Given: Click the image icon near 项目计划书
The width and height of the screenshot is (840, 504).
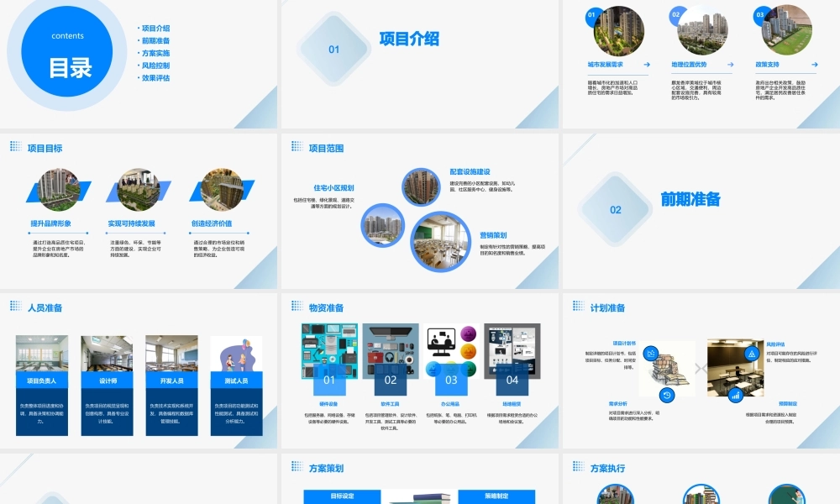Looking at the screenshot, I should pos(651,354).
